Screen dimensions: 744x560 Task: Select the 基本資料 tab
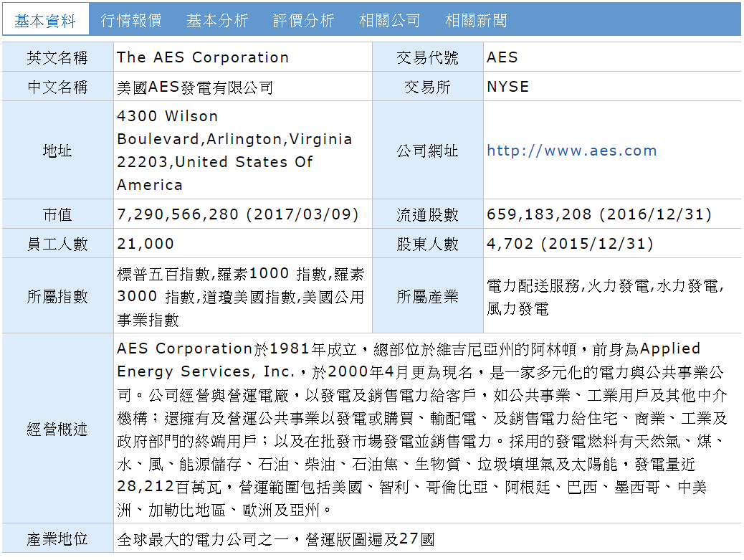pos(46,20)
